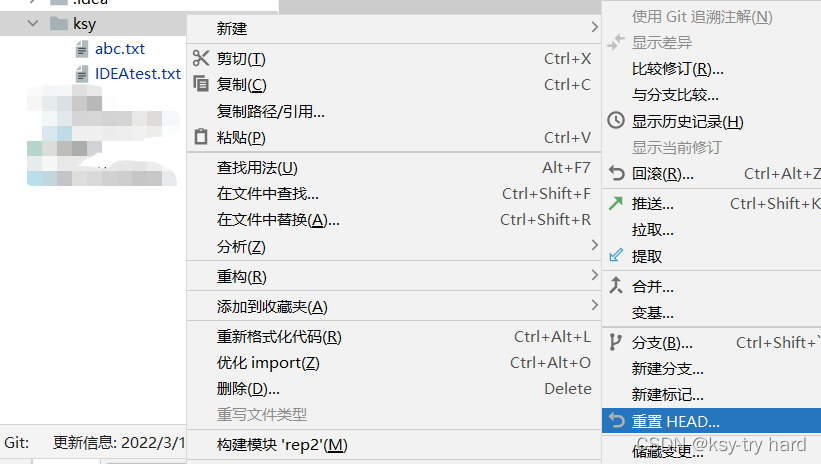Click the scissors Cut icon
821x464 pixels.
[201, 58]
